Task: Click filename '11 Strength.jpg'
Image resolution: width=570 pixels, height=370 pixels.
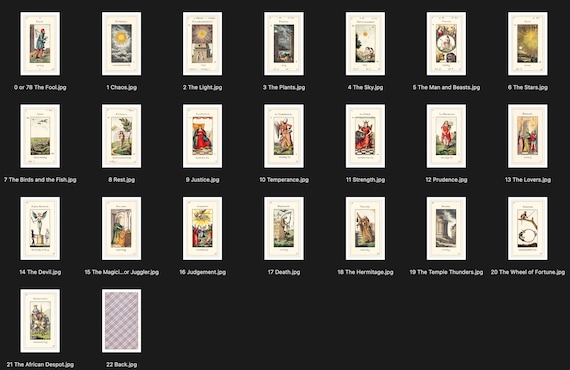Action: (x=365, y=180)
